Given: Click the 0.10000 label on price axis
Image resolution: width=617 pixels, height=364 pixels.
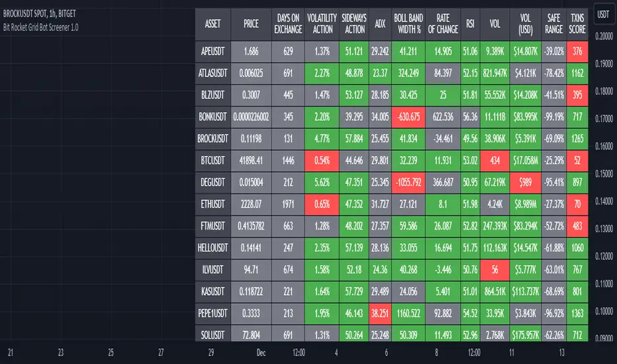Looking at the screenshot, I should pos(603,310).
